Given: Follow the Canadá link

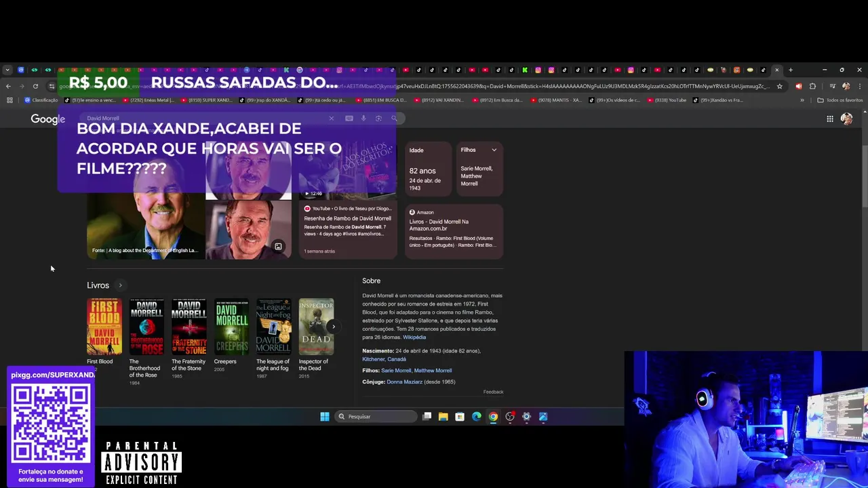Looking at the screenshot, I should tap(397, 359).
